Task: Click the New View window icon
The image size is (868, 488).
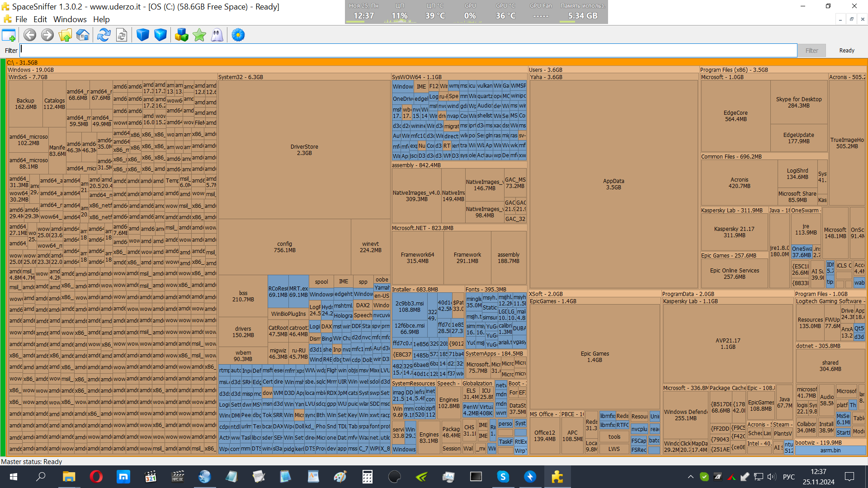Action: 9,35
